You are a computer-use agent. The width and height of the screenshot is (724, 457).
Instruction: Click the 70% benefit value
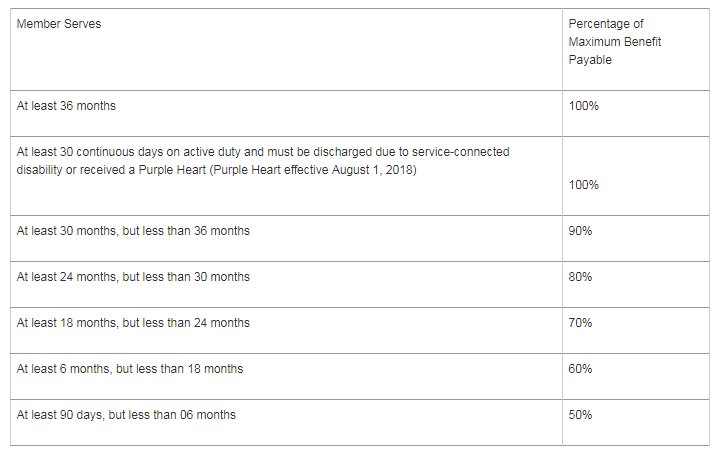[x=580, y=323]
